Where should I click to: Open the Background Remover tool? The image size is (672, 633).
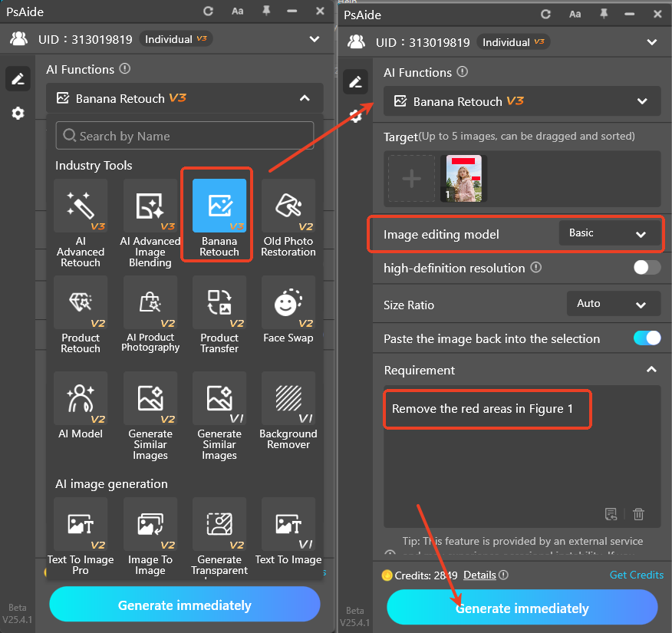pyautogui.click(x=288, y=403)
